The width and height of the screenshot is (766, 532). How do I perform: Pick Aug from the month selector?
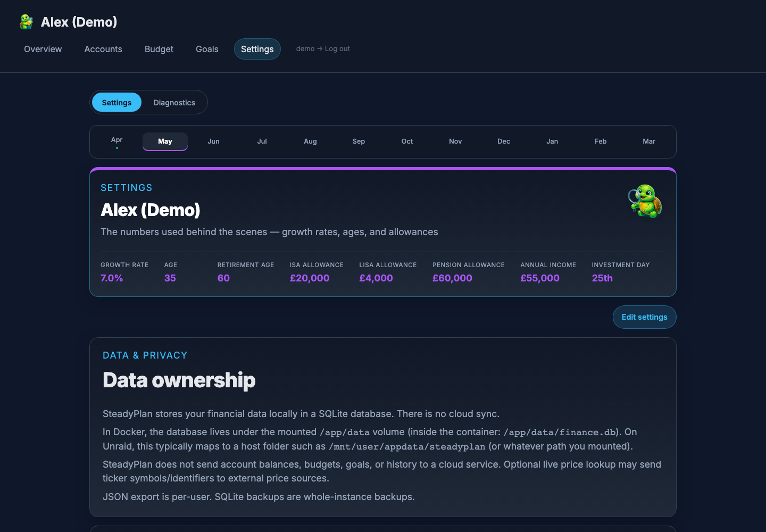[x=310, y=142]
